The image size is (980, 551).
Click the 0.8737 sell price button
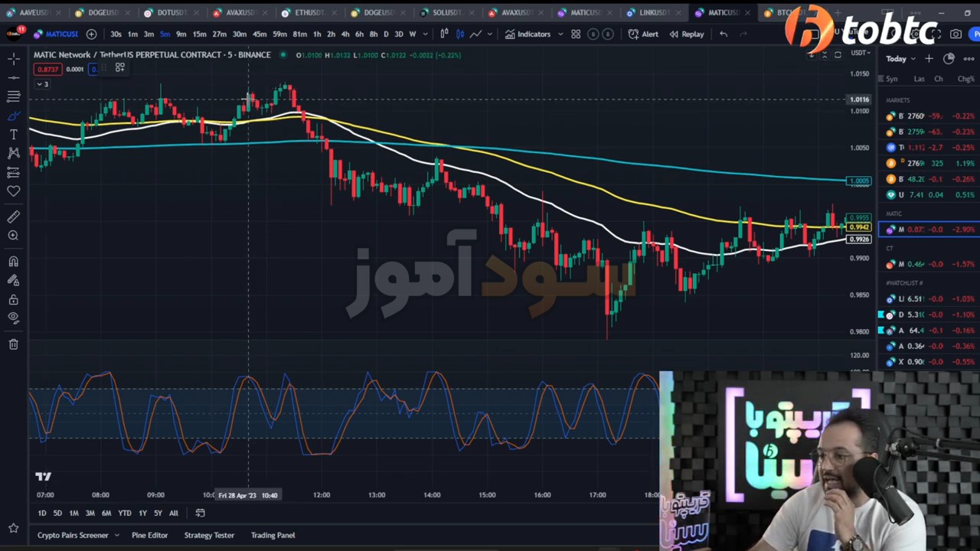(x=47, y=69)
